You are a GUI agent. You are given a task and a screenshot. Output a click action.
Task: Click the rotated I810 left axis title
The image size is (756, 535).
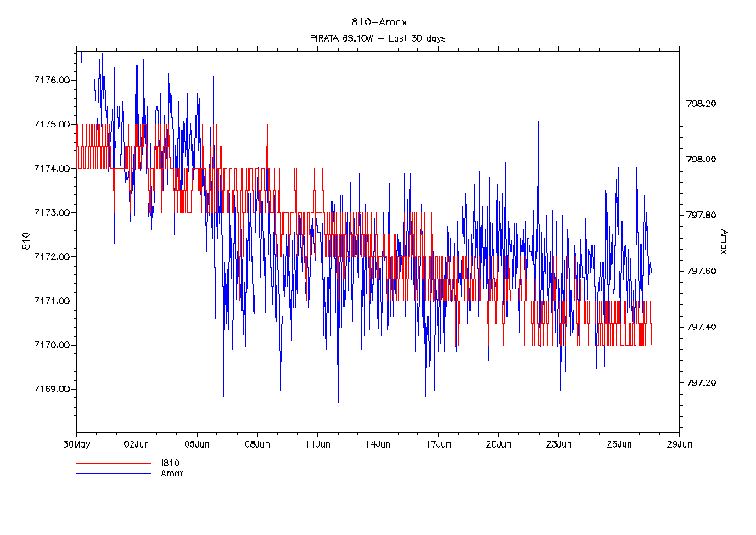(26, 240)
